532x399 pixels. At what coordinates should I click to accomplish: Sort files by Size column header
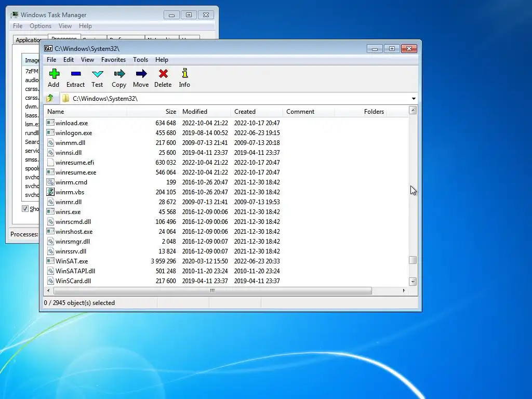(153, 112)
